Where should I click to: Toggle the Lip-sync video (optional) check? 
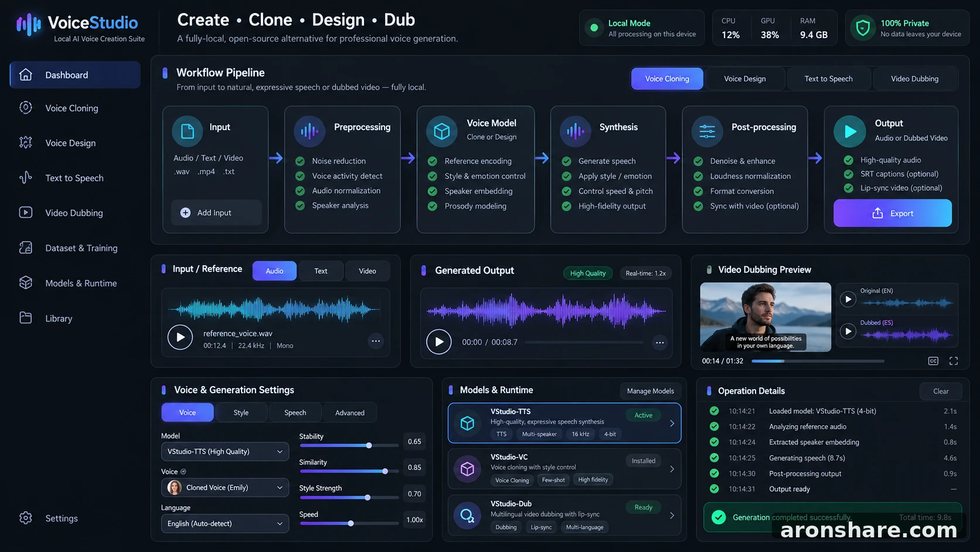pyautogui.click(x=848, y=188)
